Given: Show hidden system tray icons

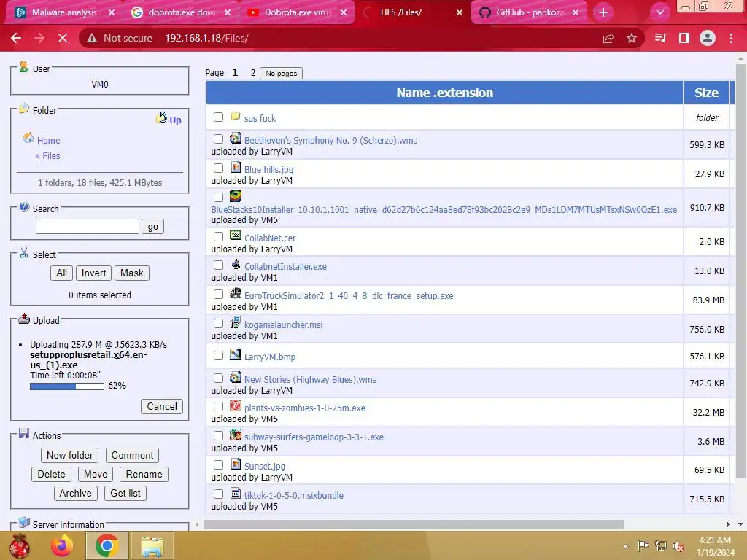Looking at the screenshot, I should point(625,546).
